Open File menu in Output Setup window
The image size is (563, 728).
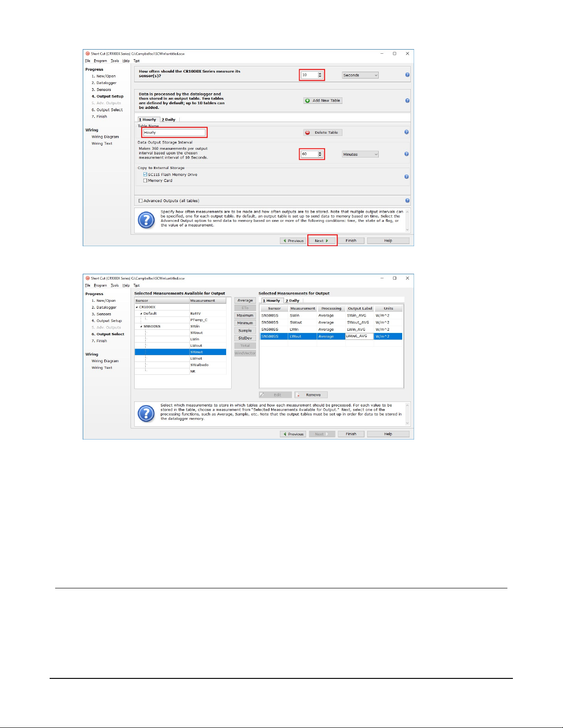[88, 61]
